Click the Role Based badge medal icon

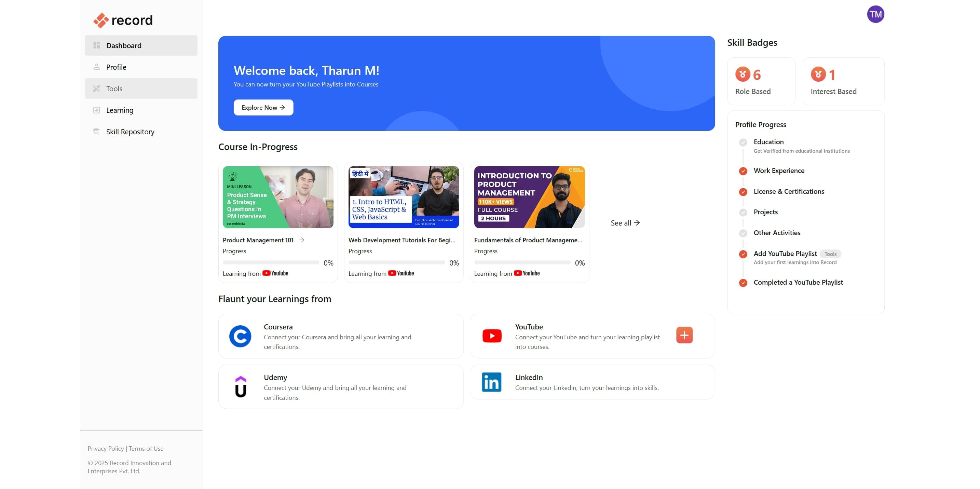click(743, 74)
